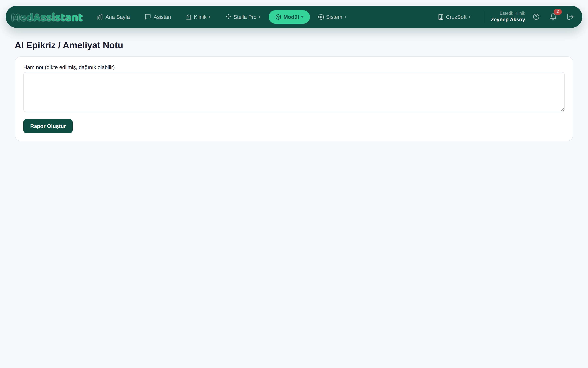Expand the Sistem dropdown arrow
The image size is (588, 368).
[x=345, y=17]
